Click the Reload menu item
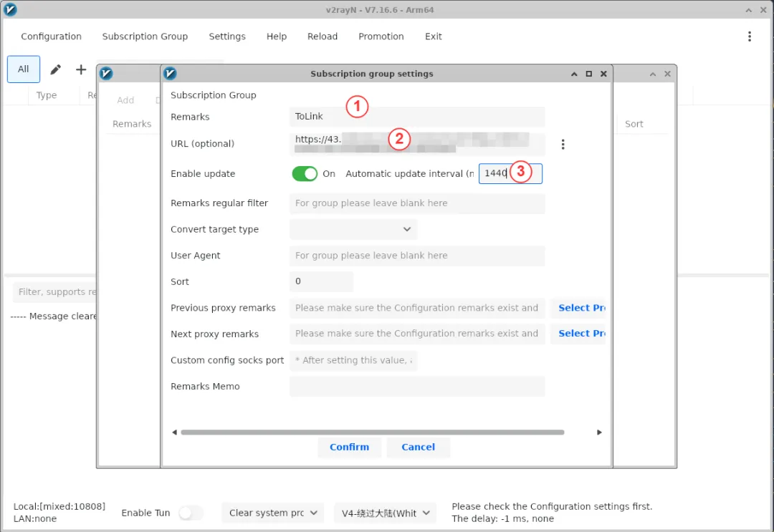774x532 pixels. coord(322,37)
